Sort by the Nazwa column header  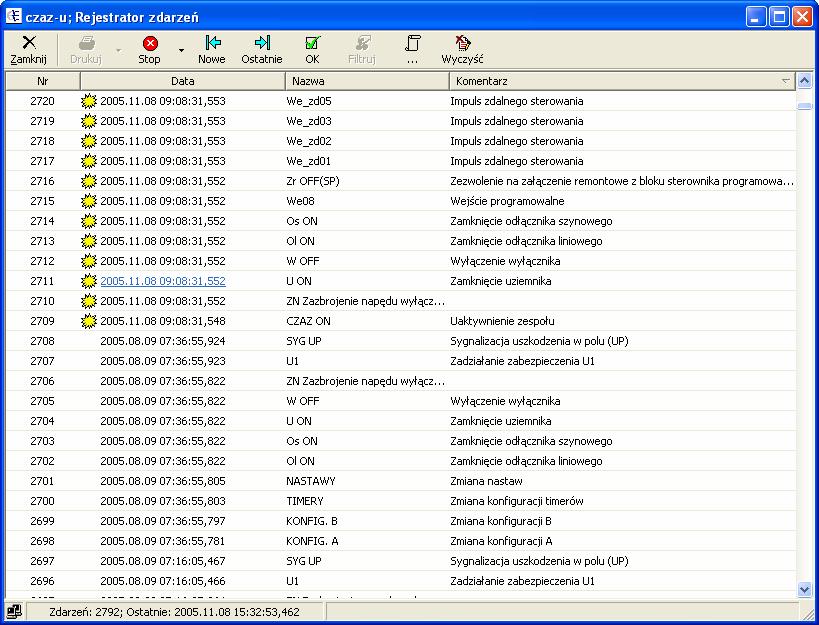coord(367,81)
